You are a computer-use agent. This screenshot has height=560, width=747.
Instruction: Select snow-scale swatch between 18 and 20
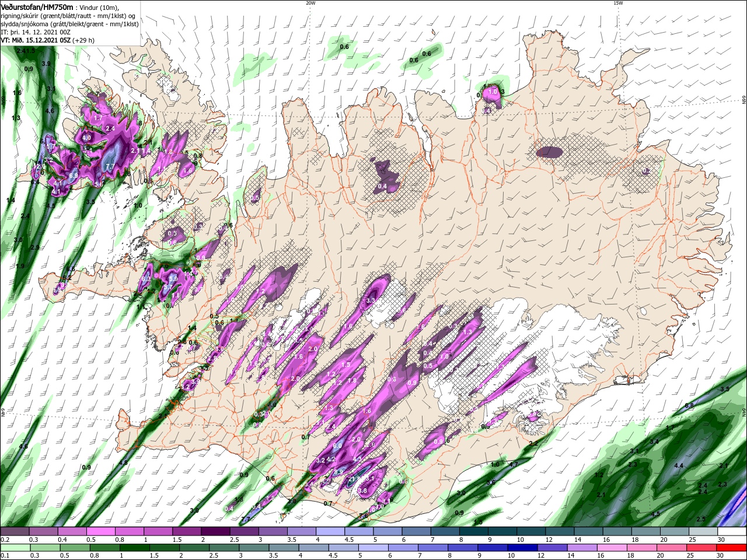646,532
